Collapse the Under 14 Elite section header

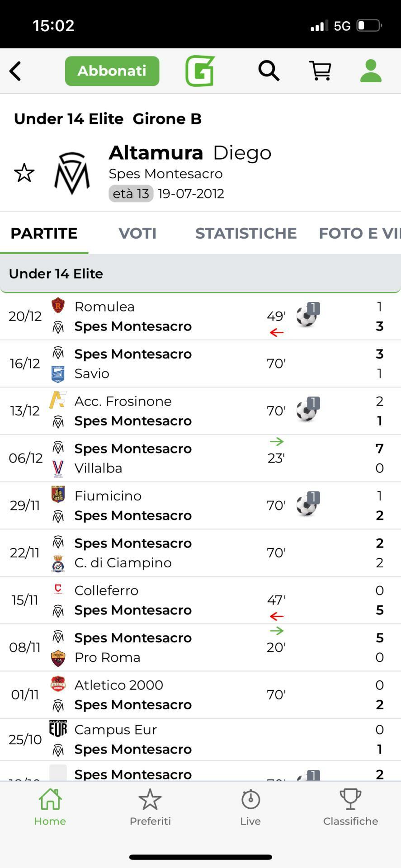coord(200,274)
